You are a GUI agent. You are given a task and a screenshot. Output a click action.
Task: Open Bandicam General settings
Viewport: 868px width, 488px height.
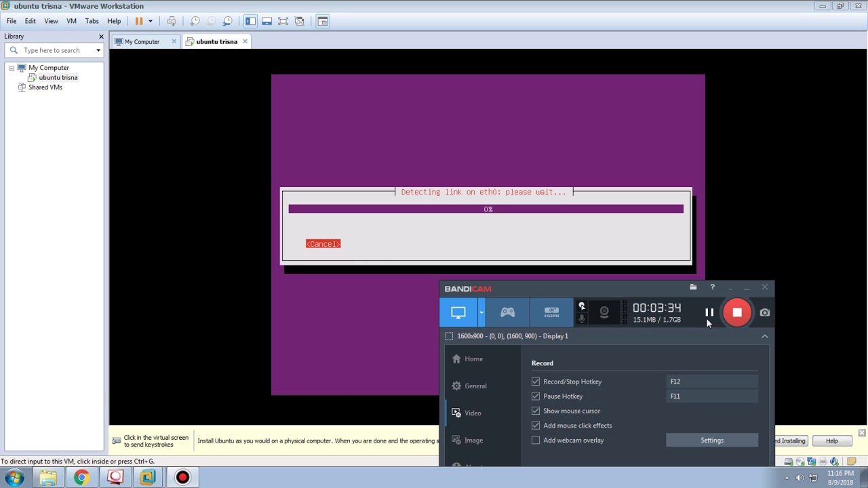[475, 386]
